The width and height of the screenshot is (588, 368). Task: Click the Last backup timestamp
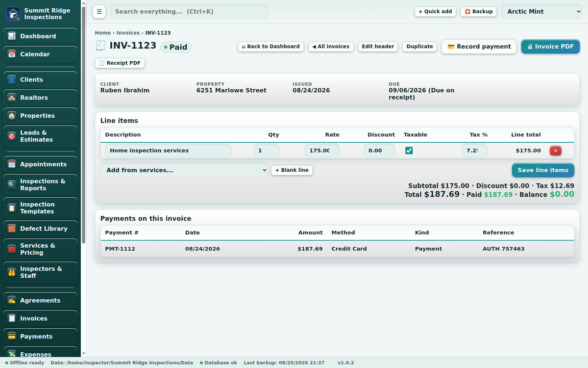[284, 363]
